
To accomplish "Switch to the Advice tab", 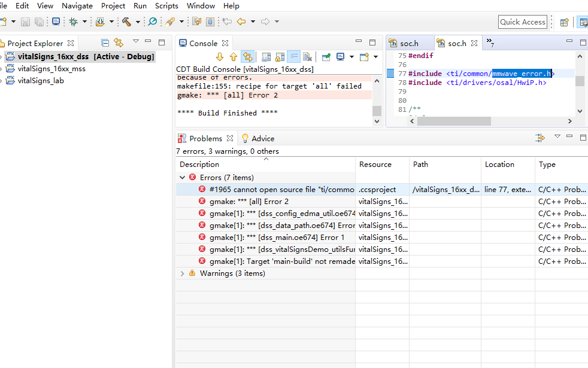I will pyautogui.click(x=262, y=138).
